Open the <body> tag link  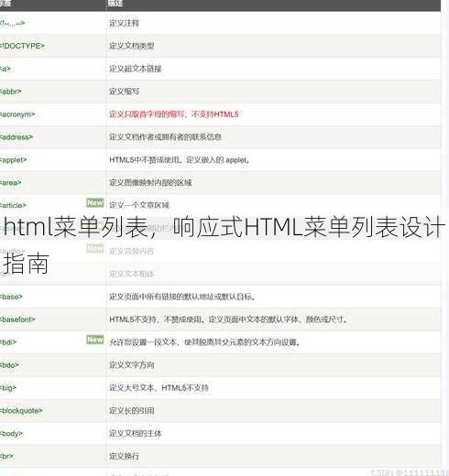click(11, 433)
